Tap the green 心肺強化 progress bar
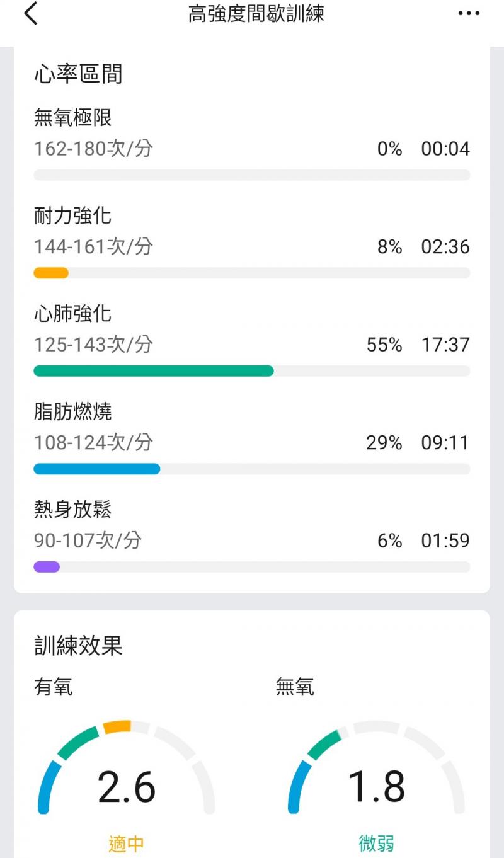The image size is (504, 858). (x=154, y=371)
